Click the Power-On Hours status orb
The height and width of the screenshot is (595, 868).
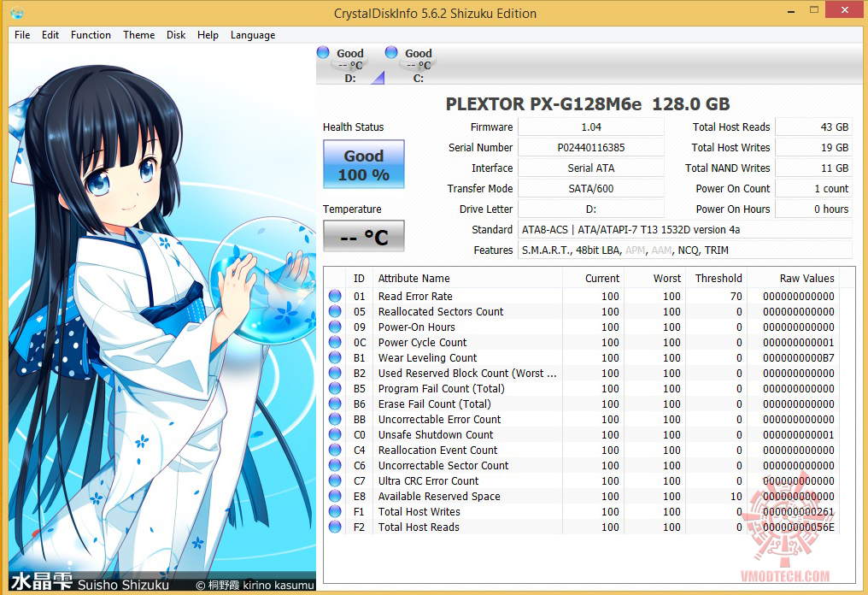pos(335,327)
